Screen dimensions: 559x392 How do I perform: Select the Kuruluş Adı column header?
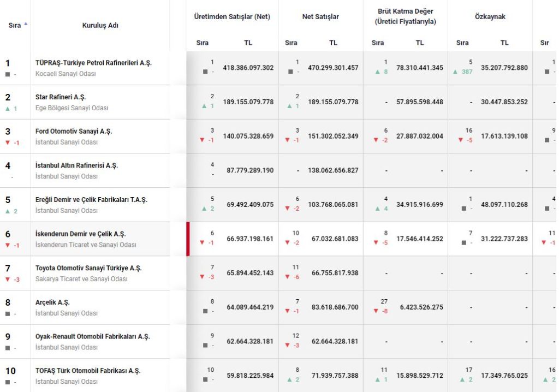click(x=100, y=26)
